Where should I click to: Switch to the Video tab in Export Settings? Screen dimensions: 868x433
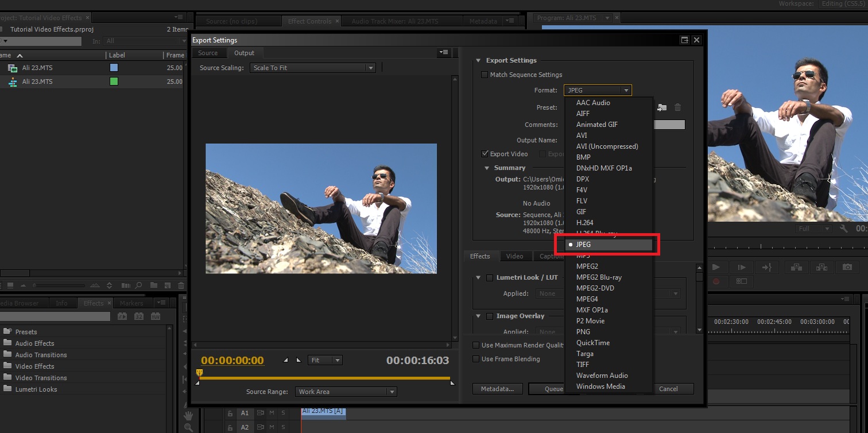point(514,256)
